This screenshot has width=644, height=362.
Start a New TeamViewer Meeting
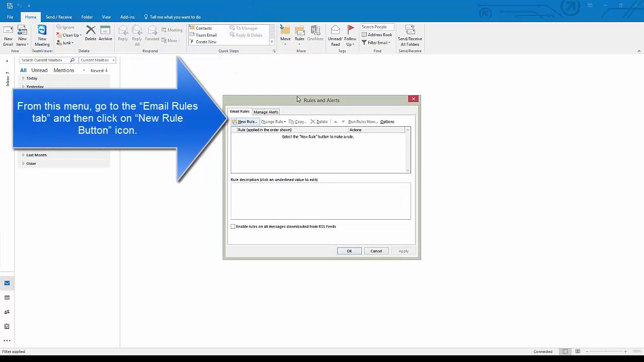42,36
